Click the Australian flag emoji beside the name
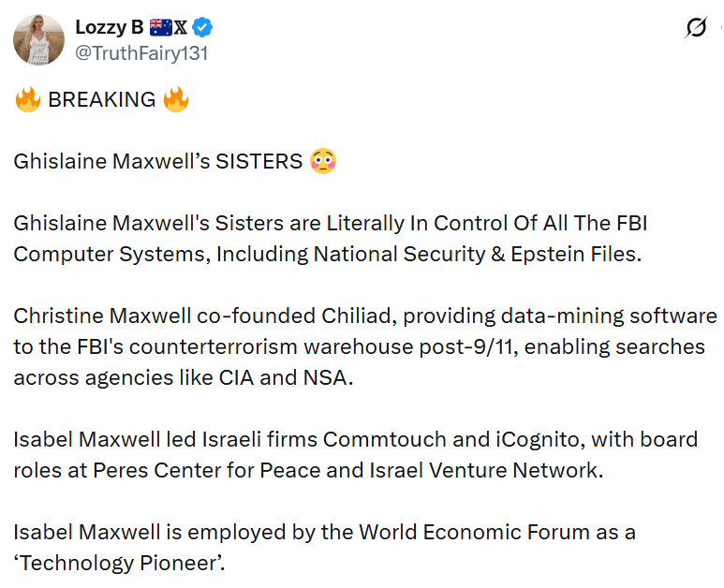 (x=159, y=29)
